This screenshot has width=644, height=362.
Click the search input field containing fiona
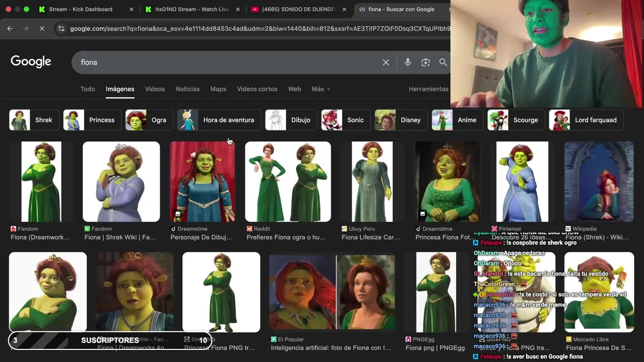tap(226, 62)
